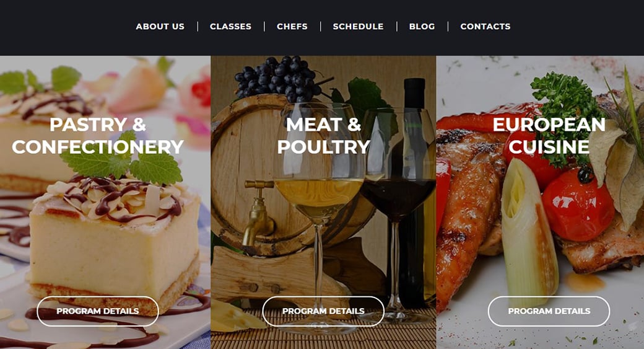Click Program Details under Pastry & Confectionery
This screenshot has width=644, height=349.
[x=98, y=311]
